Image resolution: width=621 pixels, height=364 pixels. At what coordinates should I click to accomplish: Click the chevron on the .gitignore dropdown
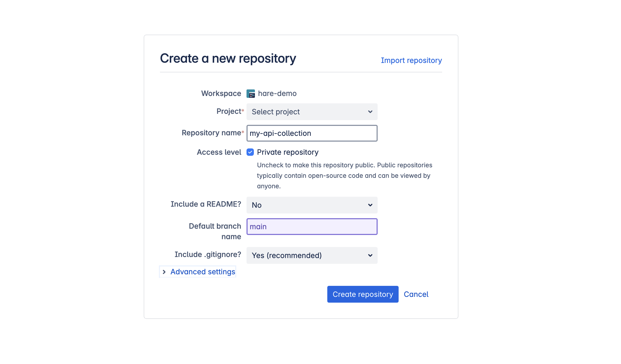370,255
